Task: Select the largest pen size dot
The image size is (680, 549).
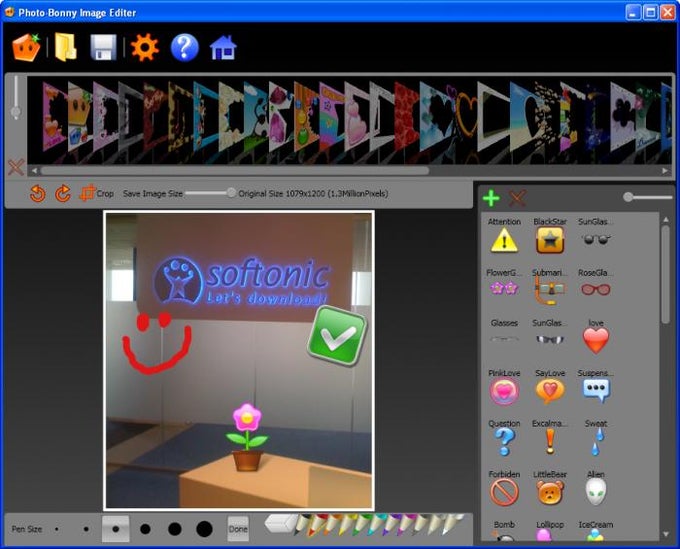Action: [x=204, y=529]
